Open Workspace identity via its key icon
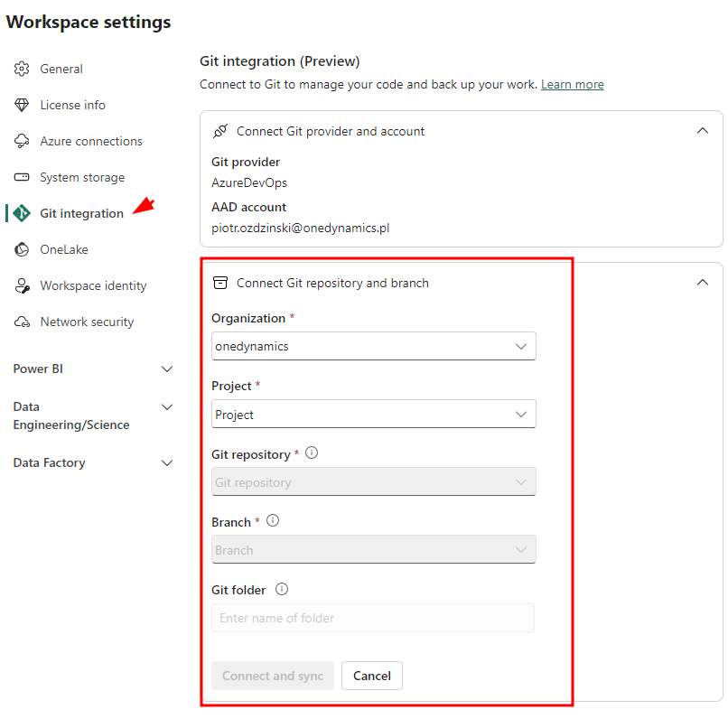This screenshot has width=728, height=728. tap(22, 285)
